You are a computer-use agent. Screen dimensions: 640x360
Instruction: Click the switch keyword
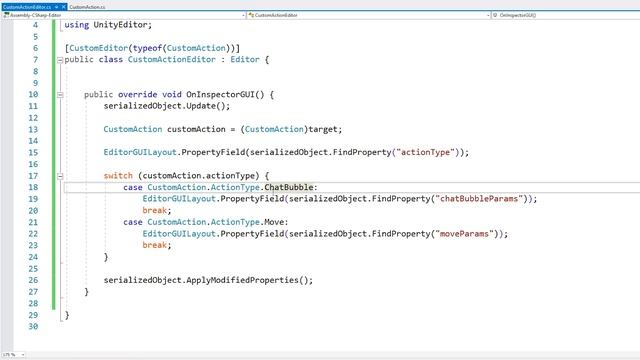(118, 176)
